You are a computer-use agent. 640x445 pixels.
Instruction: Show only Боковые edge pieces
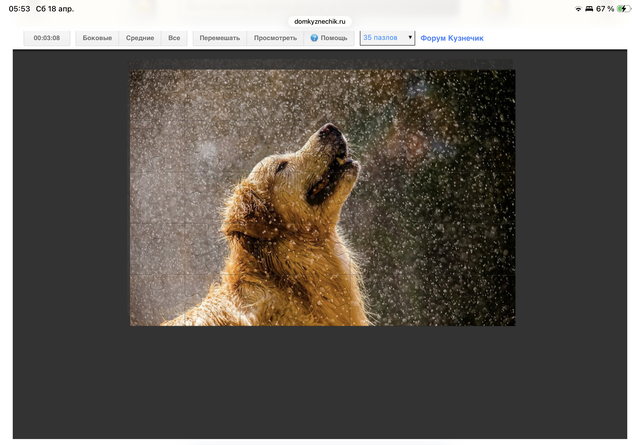[97, 38]
